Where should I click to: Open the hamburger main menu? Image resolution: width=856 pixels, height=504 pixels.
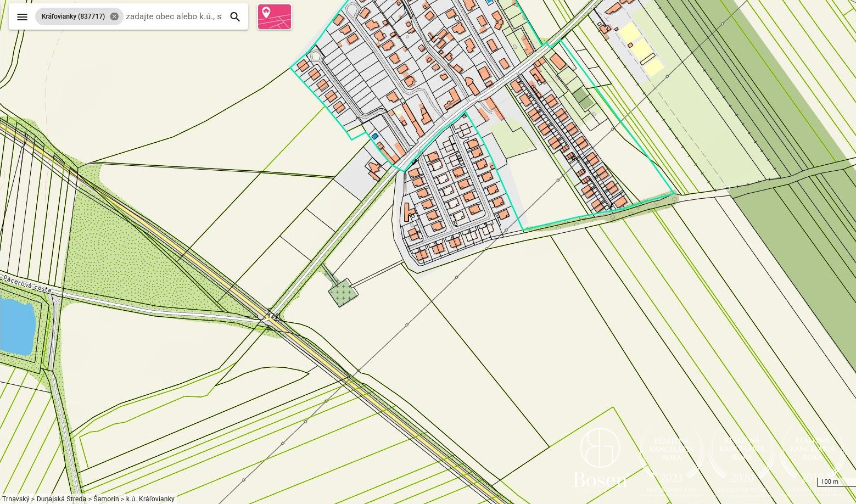(22, 16)
